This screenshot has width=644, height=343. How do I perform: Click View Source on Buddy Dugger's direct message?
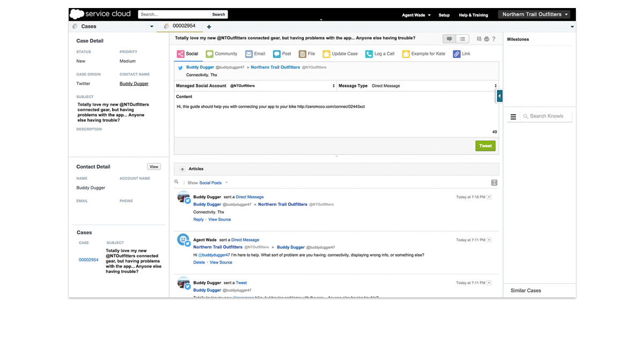pyautogui.click(x=219, y=220)
